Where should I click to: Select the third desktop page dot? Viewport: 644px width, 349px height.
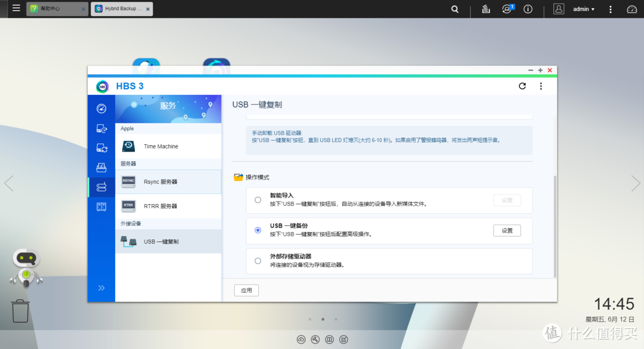click(x=336, y=319)
